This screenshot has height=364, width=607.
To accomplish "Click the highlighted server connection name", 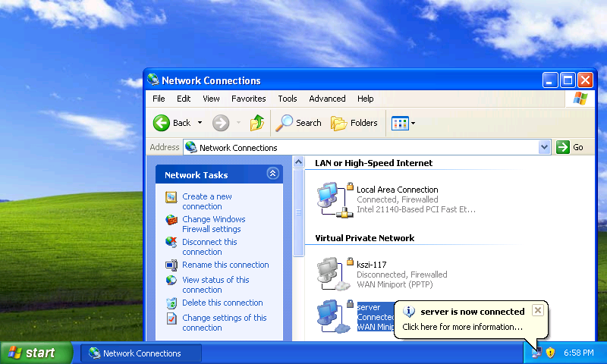I will (369, 308).
